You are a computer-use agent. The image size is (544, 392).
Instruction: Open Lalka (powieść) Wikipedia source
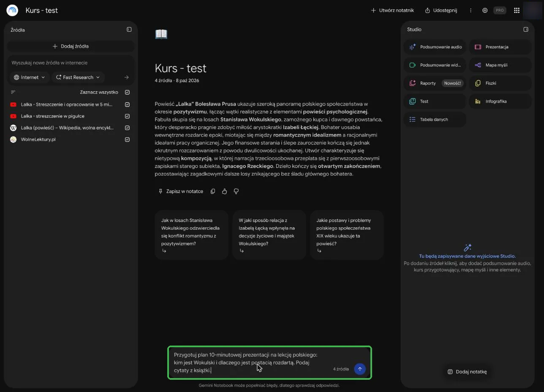pos(67,128)
